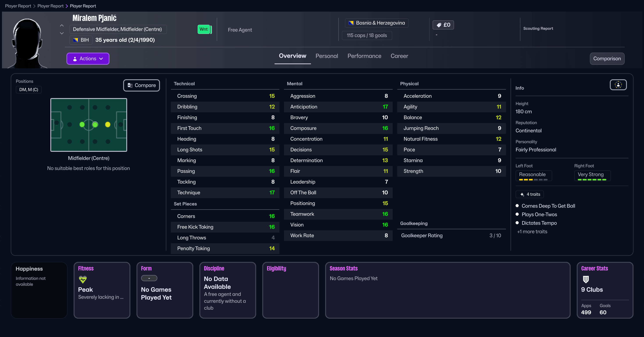Show +1 more traits
The height and width of the screenshot is (337, 644).
532,232
